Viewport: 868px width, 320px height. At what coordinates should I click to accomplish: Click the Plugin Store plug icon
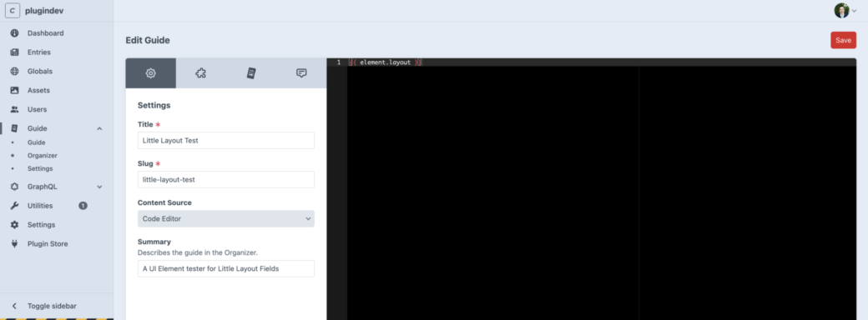pos(14,243)
